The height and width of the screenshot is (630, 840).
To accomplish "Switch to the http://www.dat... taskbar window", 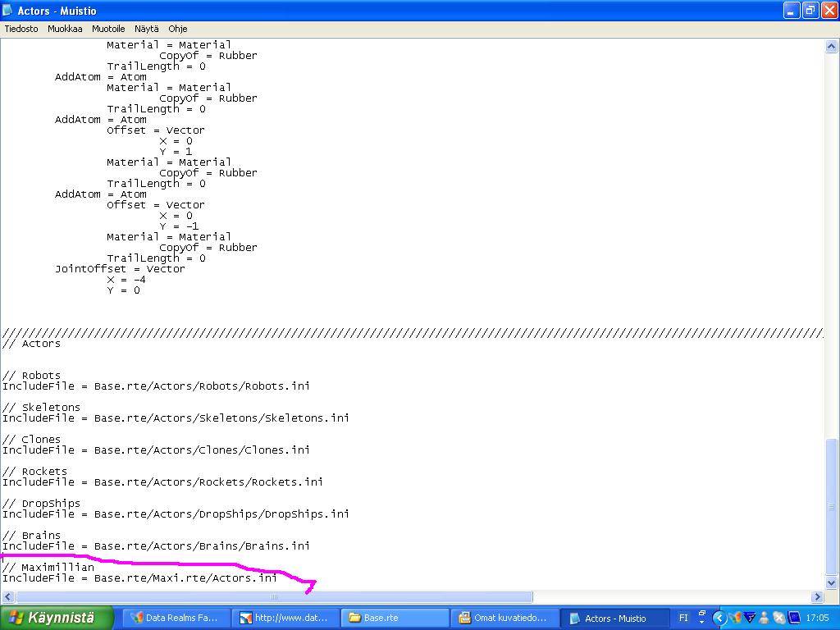I will tap(284, 618).
